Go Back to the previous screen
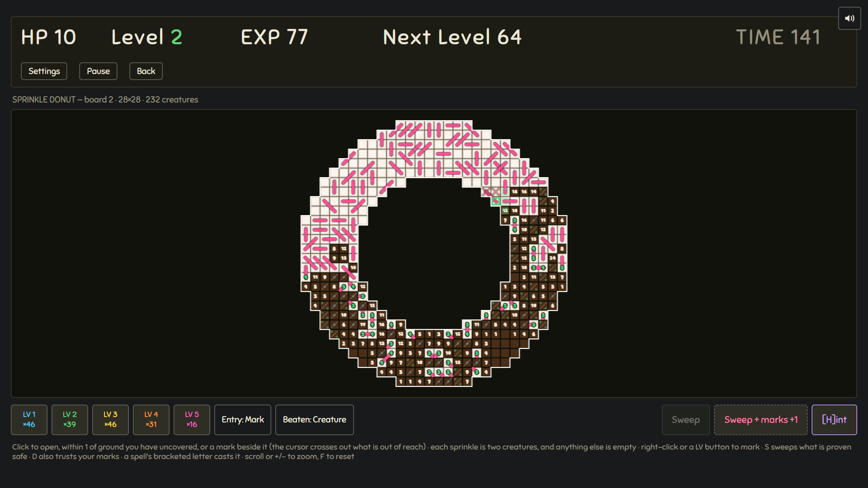The width and height of the screenshot is (868, 488). [146, 71]
